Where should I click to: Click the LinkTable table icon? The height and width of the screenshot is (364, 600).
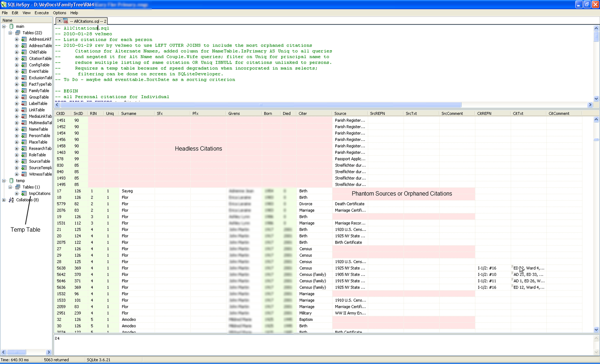pyautogui.click(x=24, y=110)
